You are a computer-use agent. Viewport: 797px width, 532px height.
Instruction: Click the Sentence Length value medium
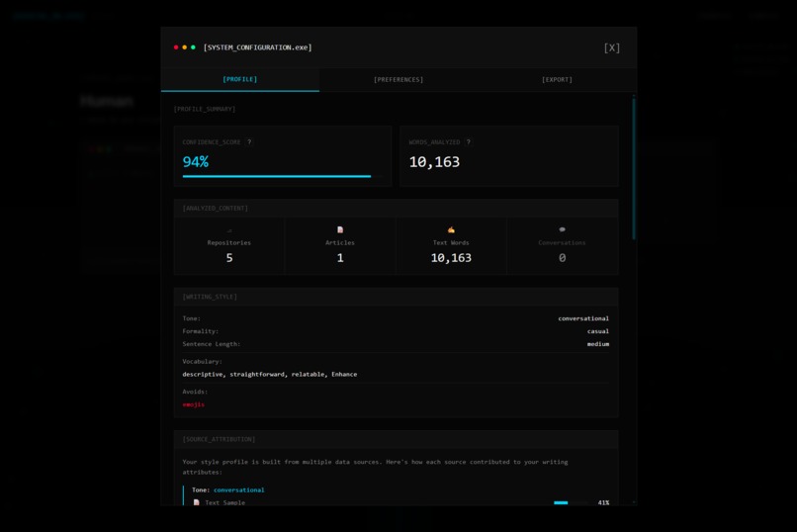[x=597, y=344]
